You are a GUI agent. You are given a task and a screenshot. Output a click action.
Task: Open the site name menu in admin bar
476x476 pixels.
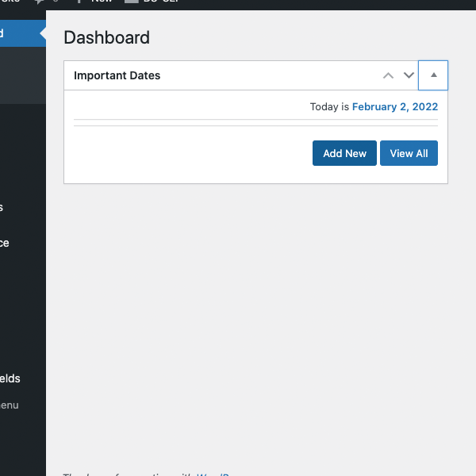[10, 2]
